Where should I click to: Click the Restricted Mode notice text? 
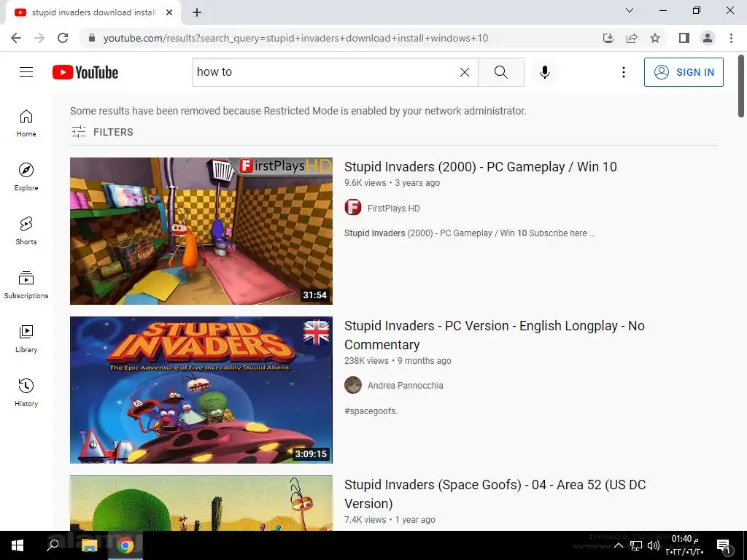298,111
